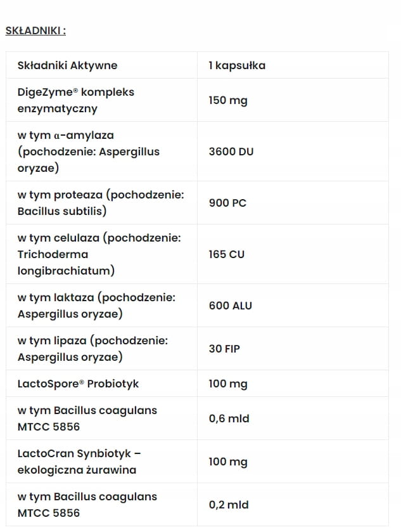Select the laktaza ingredient cell

tap(101, 306)
